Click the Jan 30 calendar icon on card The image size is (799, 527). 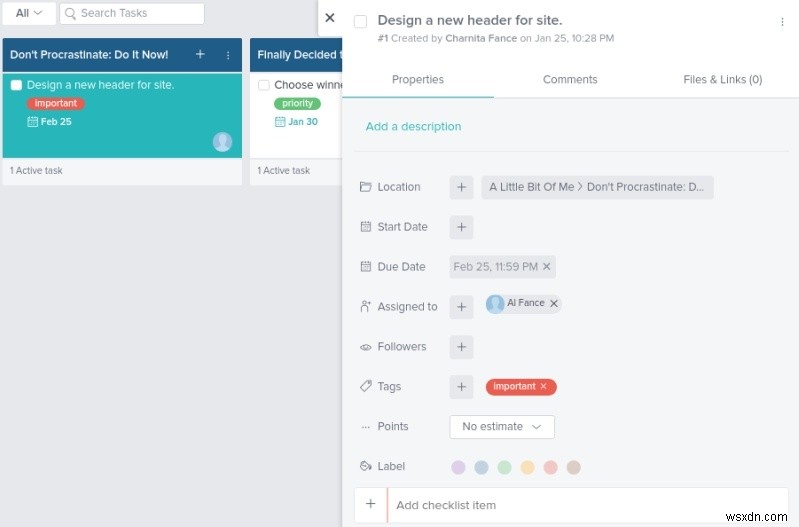280,121
